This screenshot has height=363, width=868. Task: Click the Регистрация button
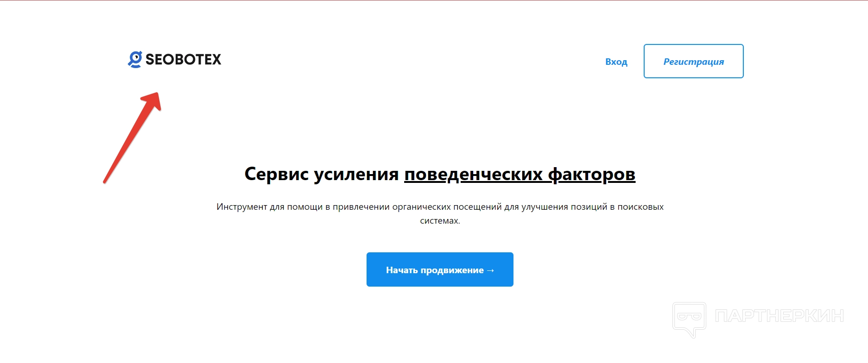[x=693, y=61]
